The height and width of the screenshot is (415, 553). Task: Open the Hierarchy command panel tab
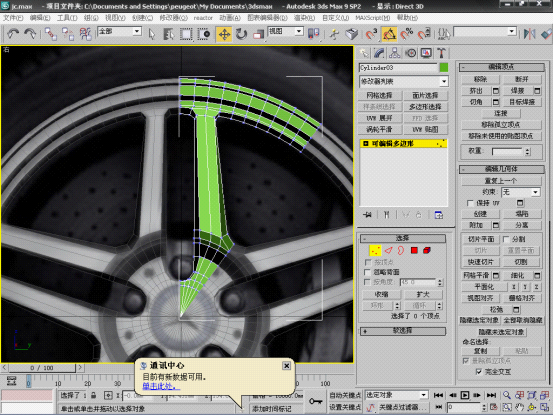(x=395, y=53)
